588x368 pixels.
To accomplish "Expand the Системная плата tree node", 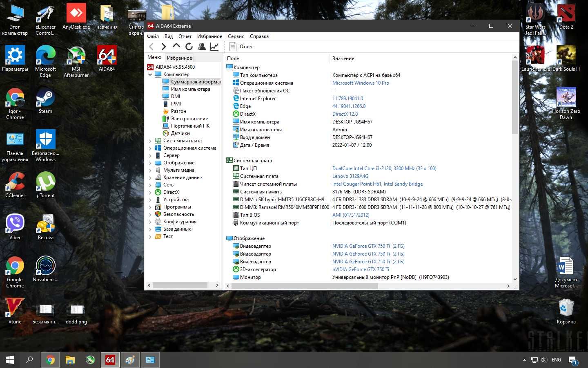I will click(x=150, y=141).
